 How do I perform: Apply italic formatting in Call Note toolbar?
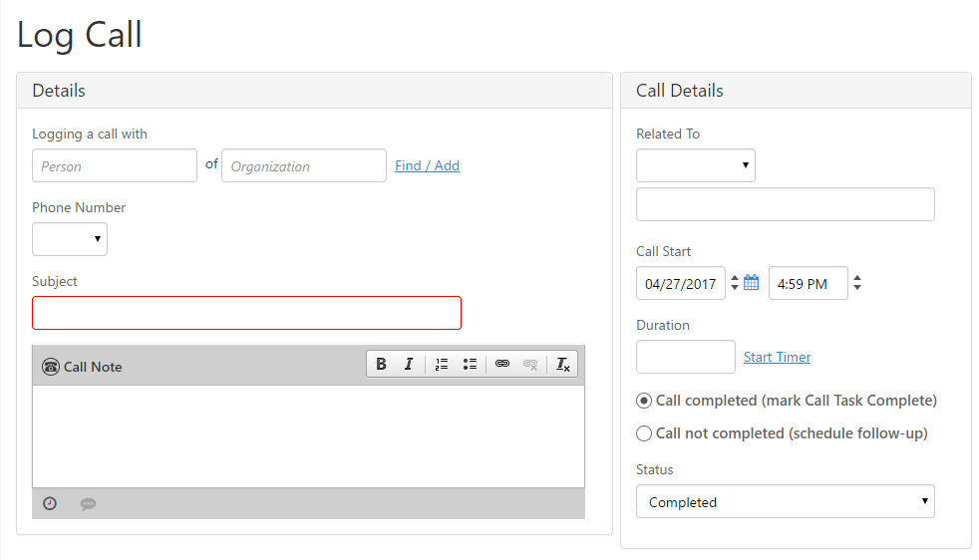409,364
